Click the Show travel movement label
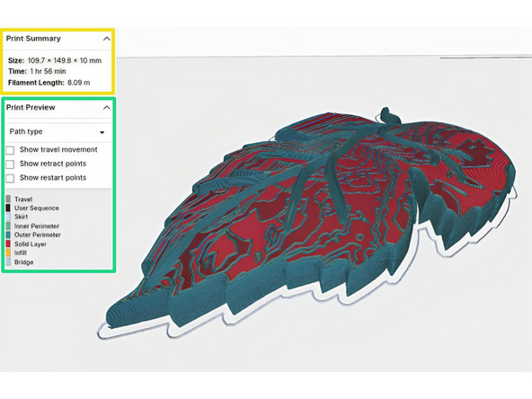Viewport: 532px width, 399px height. [58, 149]
